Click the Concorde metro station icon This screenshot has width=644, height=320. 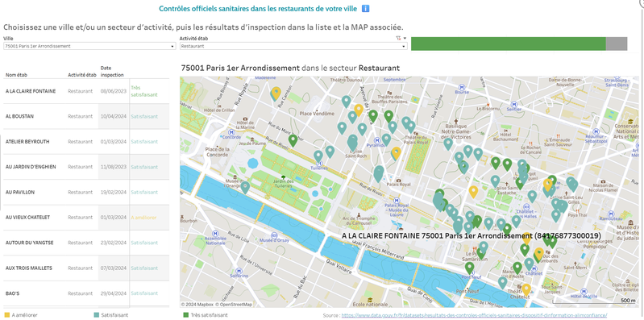click(231, 132)
